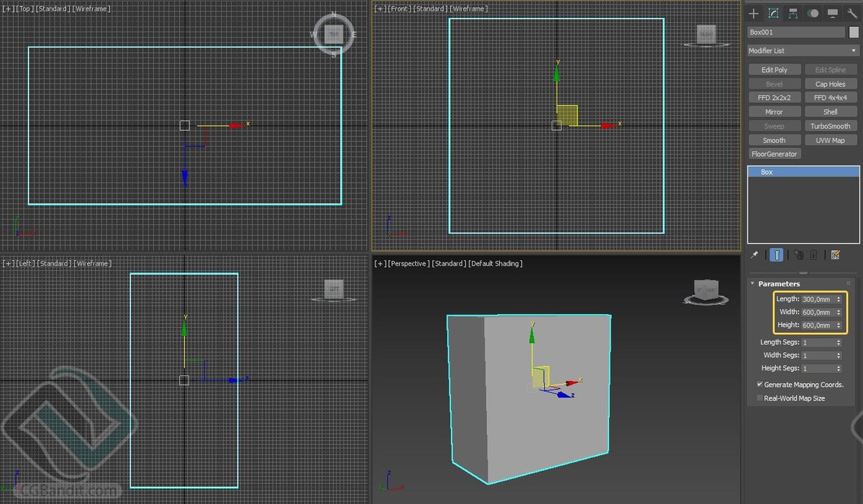Viewport: 863px width, 504px height.
Task: Open Top viewport [+] general menu
Action: coord(8,9)
